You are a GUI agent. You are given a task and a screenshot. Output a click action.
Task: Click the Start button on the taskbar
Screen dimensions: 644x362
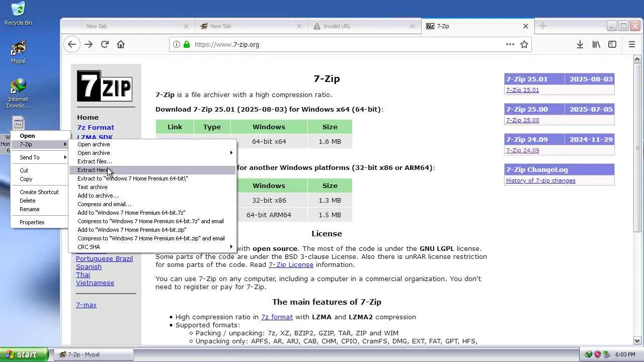(x=24, y=354)
